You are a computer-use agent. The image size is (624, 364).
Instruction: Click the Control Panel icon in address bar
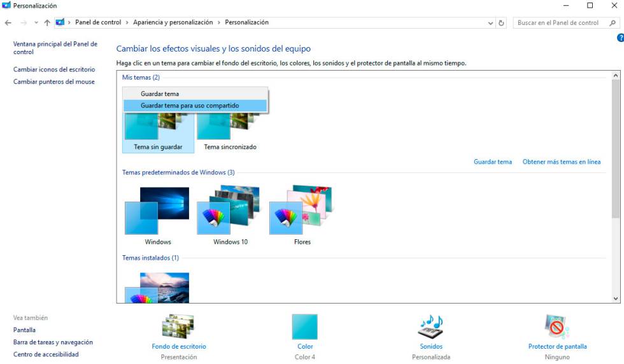pos(60,22)
